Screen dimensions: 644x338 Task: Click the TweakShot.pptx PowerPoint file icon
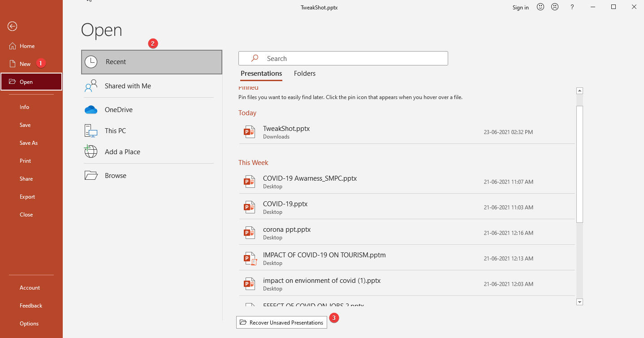[249, 131]
